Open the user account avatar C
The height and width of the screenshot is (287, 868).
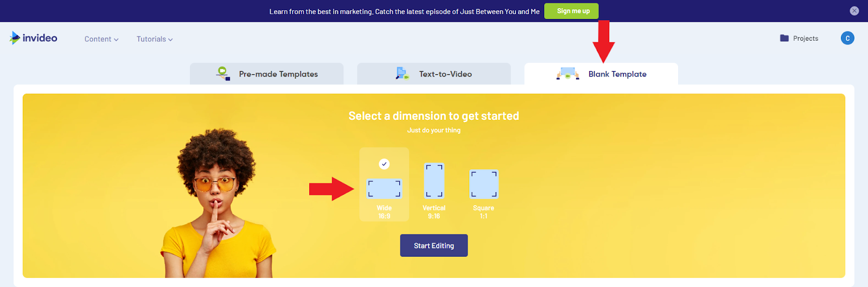[x=847, y=38]
